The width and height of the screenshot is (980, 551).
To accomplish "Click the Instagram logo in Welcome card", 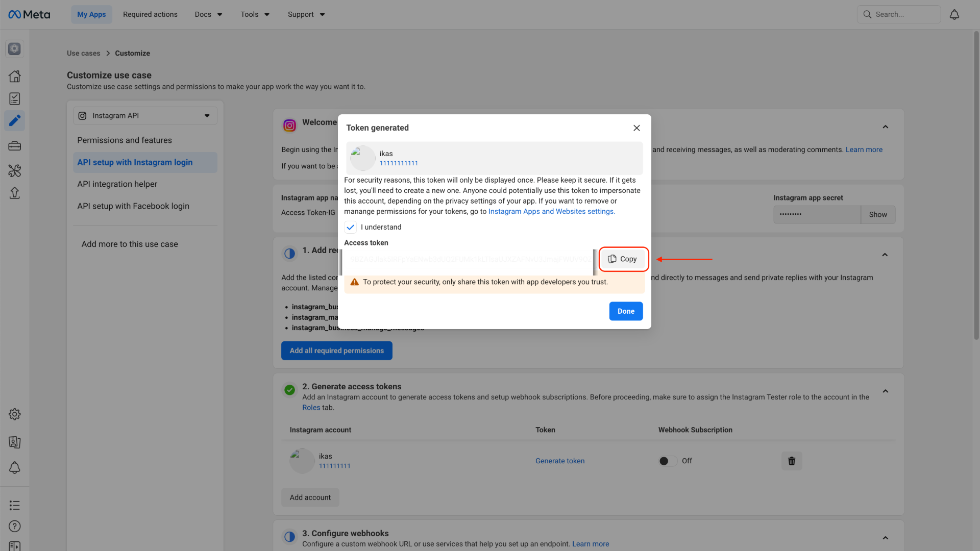I will coord(289,126).
